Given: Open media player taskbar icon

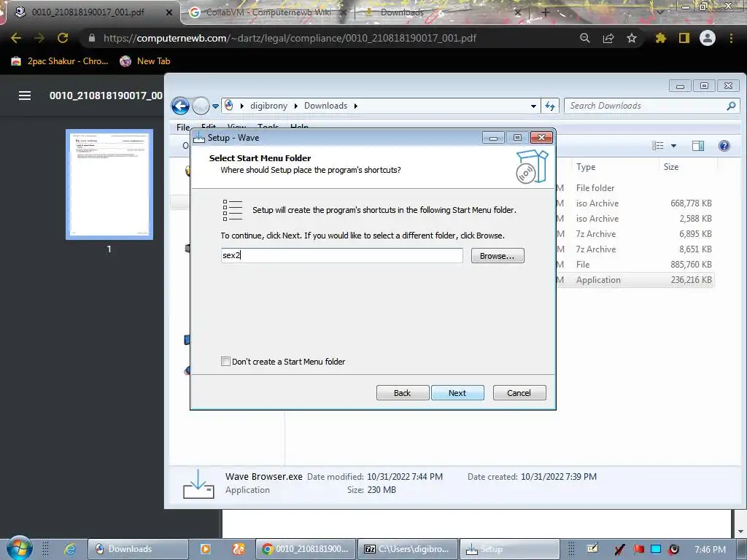Looking at the screenshot, I should pos(205,549).
